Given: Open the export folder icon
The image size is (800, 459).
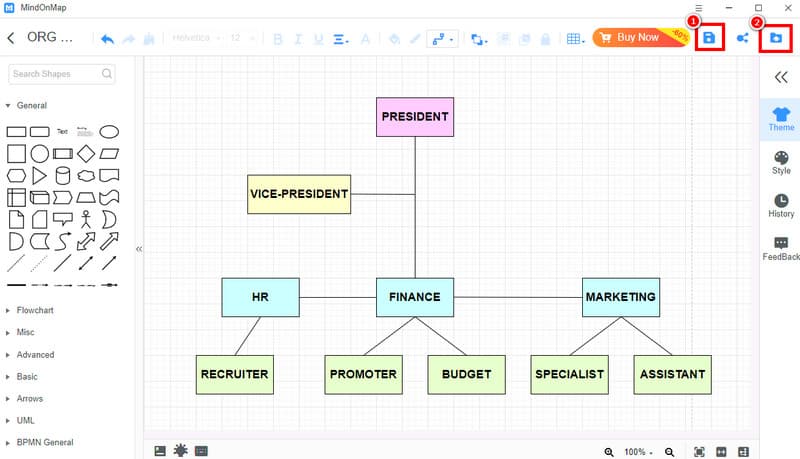Looking at the screenshot, I should 776,38.
